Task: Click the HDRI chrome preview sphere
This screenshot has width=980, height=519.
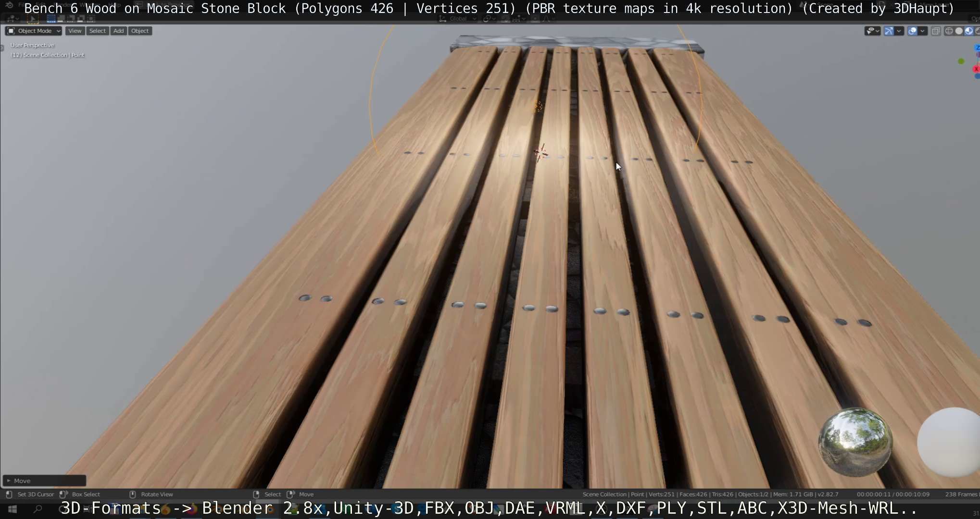Action: [855, 442]
